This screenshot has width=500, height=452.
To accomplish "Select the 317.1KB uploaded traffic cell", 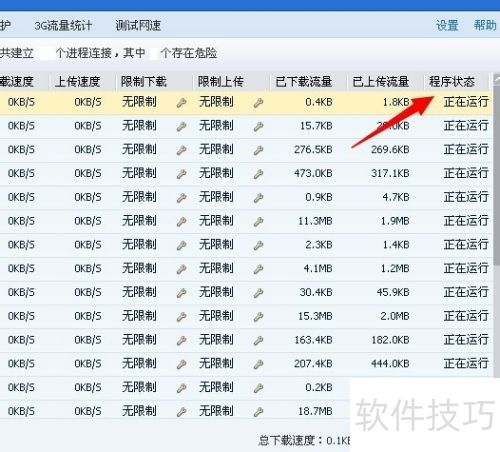I will [x=390, y=173].
